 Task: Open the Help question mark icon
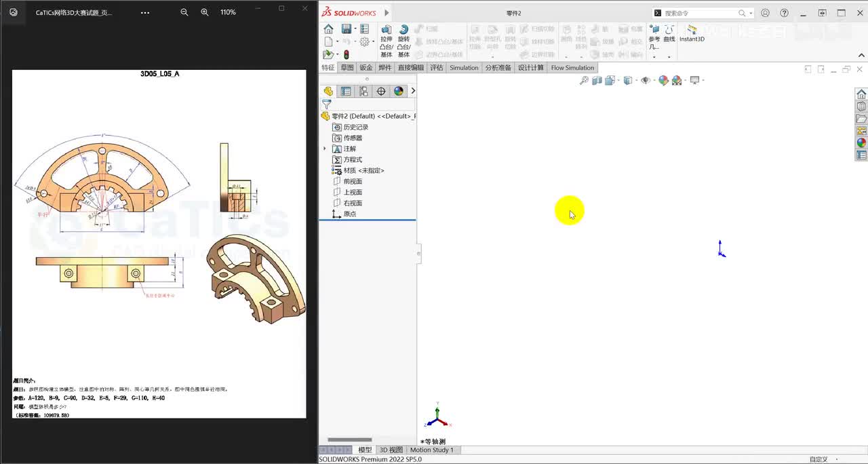click(x=785, y=13)
